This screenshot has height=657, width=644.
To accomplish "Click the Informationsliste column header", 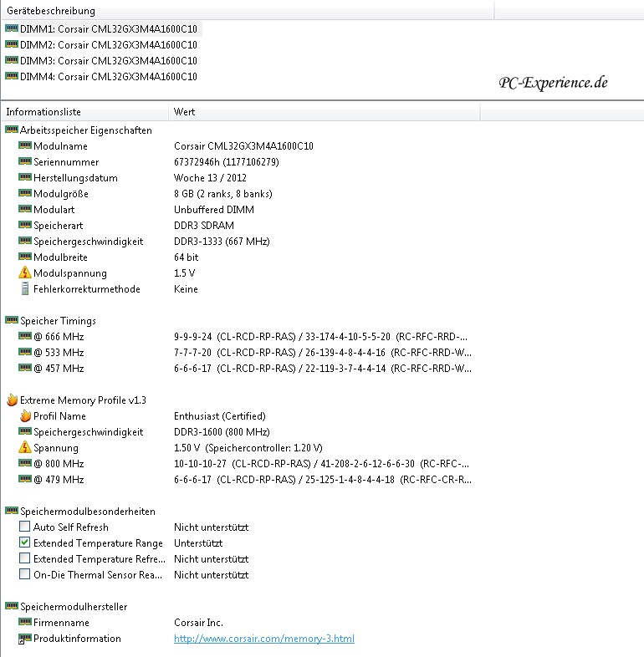I will click(43, 112).
